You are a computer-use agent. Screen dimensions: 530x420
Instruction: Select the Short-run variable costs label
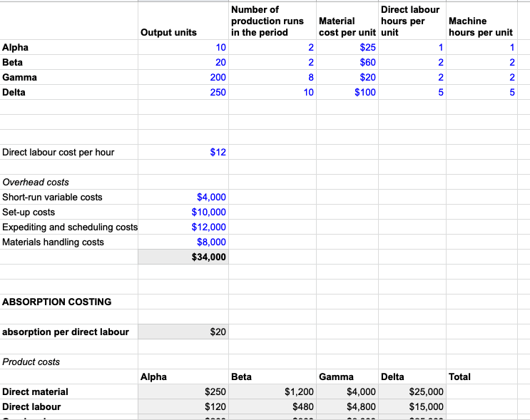tap(53, 197)
